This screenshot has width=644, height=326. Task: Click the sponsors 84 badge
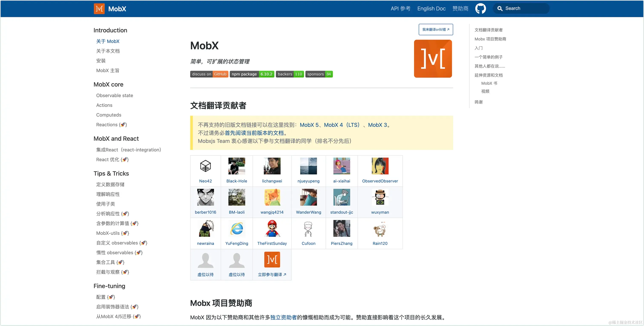click(x=319, y=74)
